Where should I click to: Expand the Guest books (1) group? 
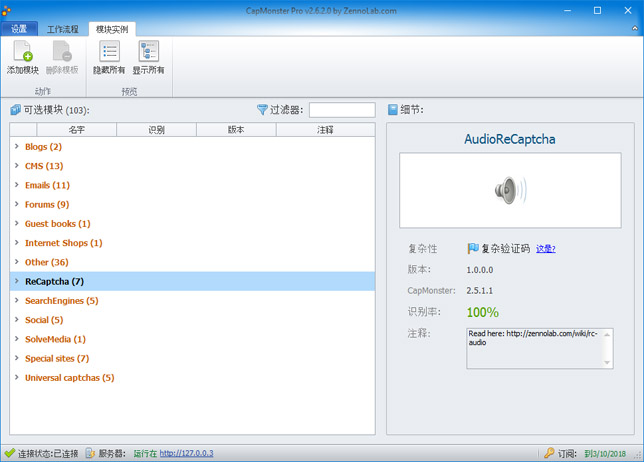coord(17,223)
